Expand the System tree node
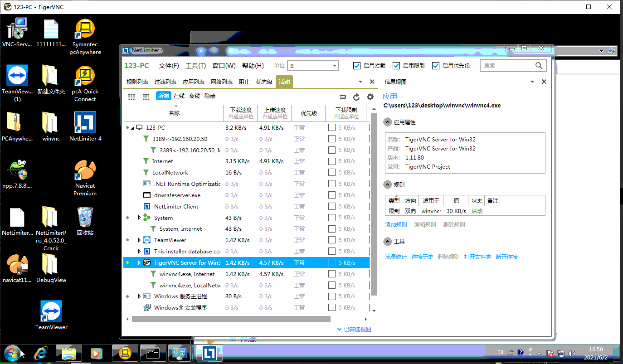Screen dimensions: 623x364 point(140,218)
